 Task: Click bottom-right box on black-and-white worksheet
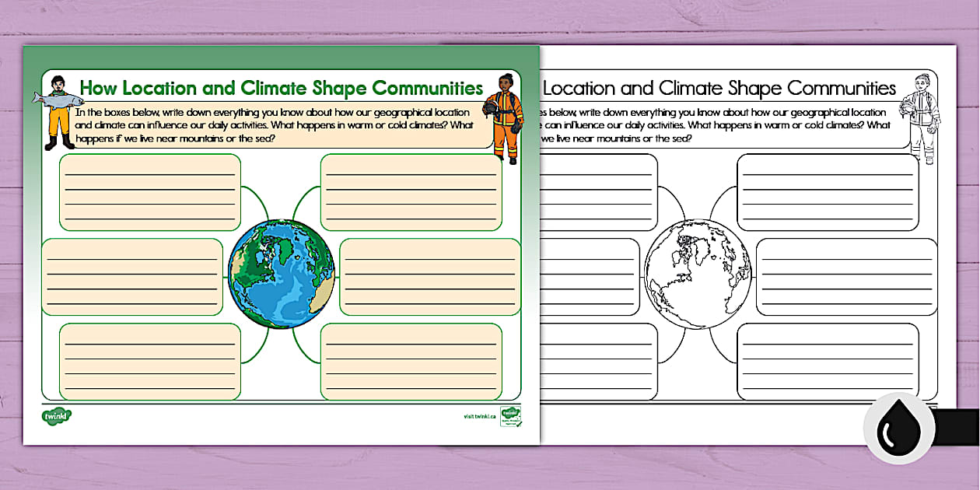pos(828,361)
